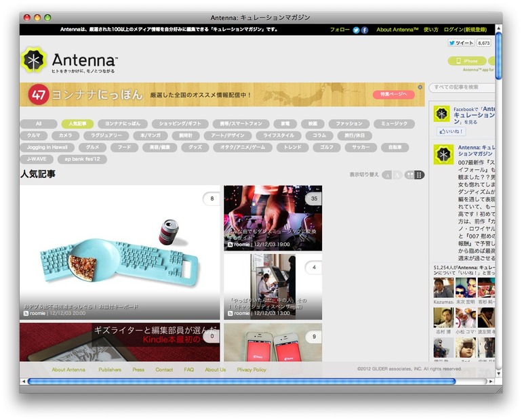This screenshot has height=420, width=522.
Task: Click the horizontal scrollbar thumb
Action: point(242,381)
